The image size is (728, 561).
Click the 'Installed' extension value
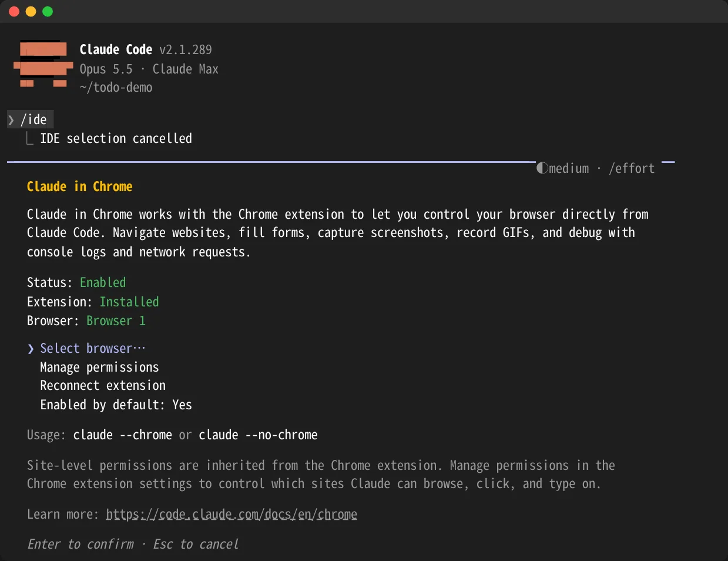tap(129, 302)
